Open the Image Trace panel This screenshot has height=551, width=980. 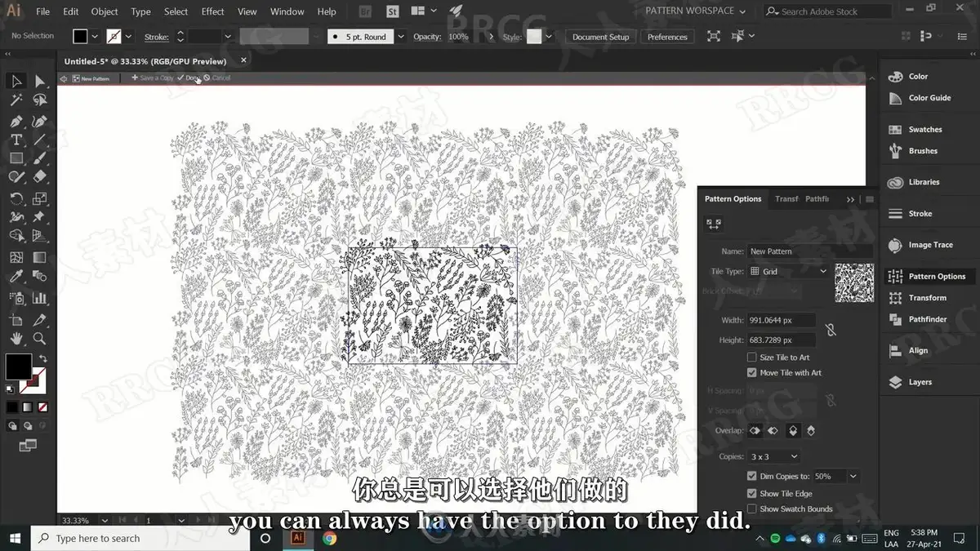click(930, 245)
